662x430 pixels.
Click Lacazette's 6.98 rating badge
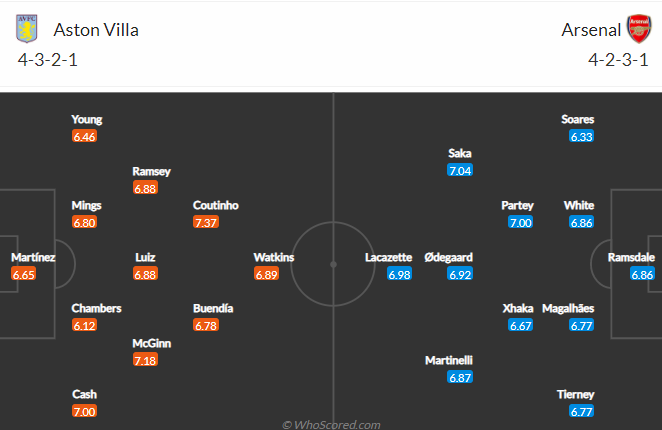[399, 275]
